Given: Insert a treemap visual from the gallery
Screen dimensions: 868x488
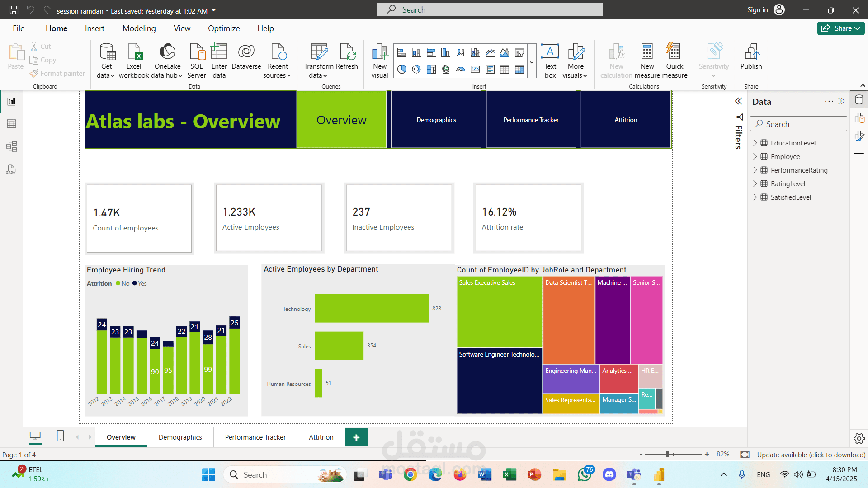Looking at the screenshot, I should click(x=431, y=69).
